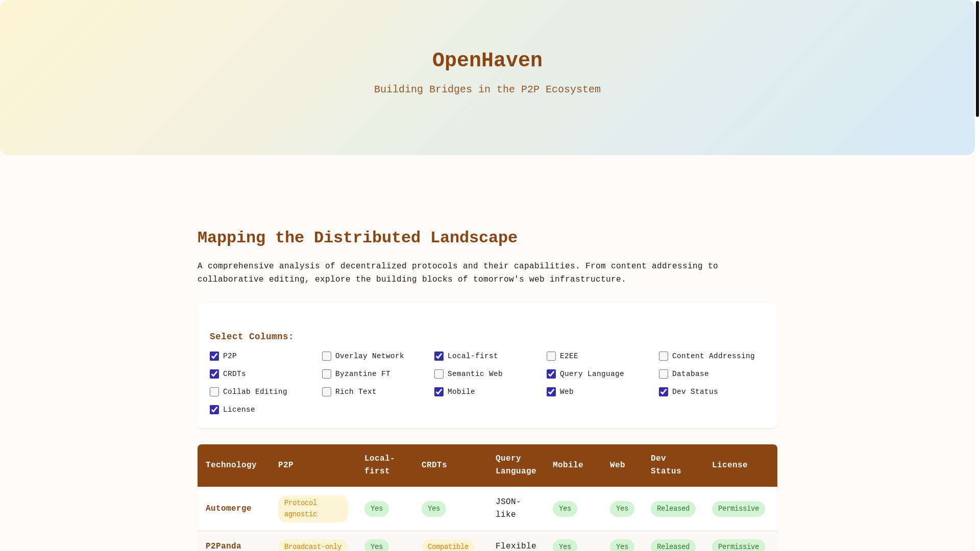Click the Building Bridges subtitle text
Screen dimensions: 980x551
tap(487, 89)
